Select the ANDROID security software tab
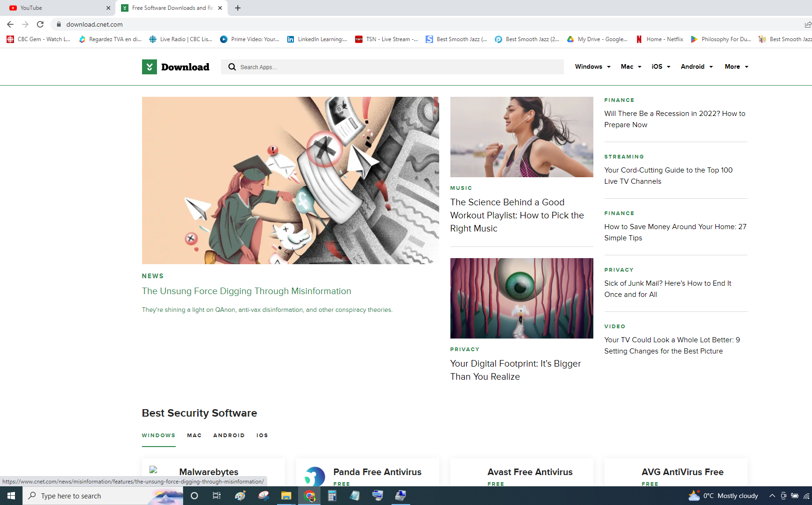The width and height of the screenshot is (812, 505). point(229,435)
